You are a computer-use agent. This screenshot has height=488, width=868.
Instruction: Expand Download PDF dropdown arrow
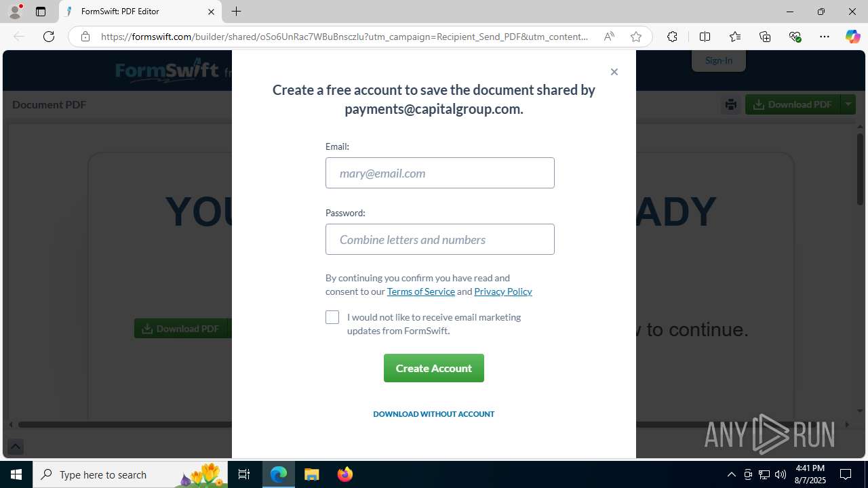pyautogui.click(x=848, y=104)
